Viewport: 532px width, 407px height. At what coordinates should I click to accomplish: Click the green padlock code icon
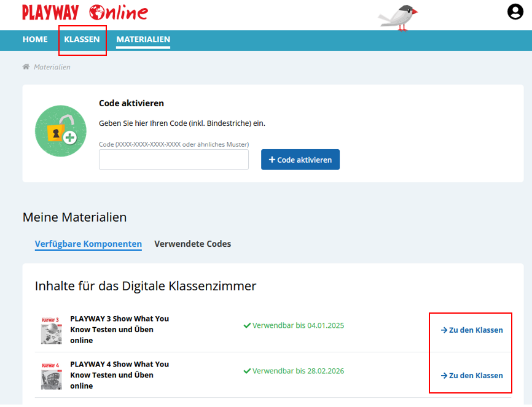pos(61,131)
